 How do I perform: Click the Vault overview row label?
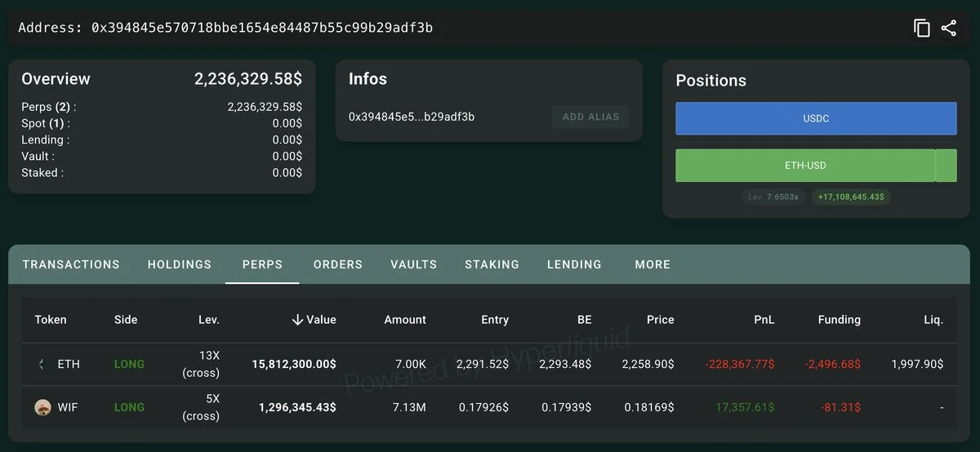click(38, 156)
